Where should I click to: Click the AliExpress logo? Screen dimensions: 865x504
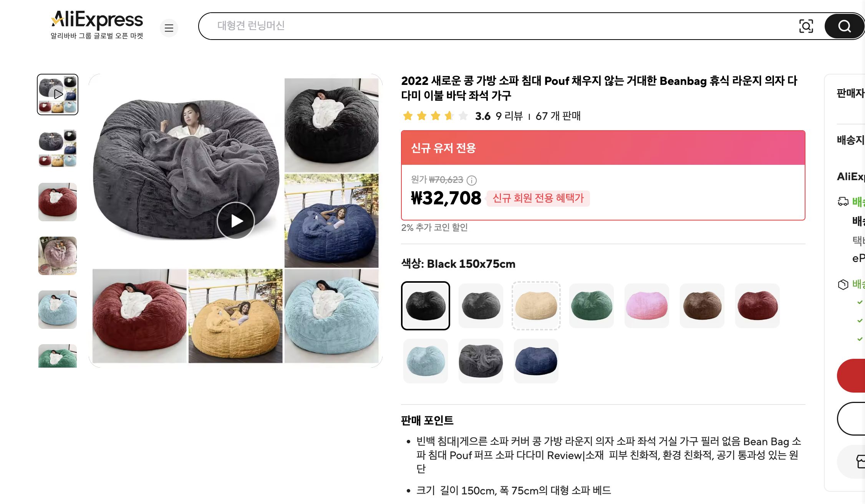pyautogui.click(x=97, y=19)
